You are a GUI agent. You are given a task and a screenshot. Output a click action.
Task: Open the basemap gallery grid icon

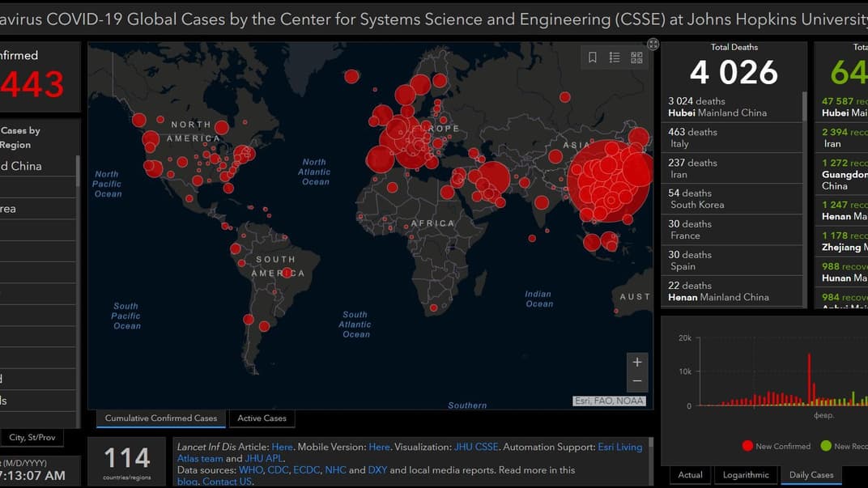636,57
